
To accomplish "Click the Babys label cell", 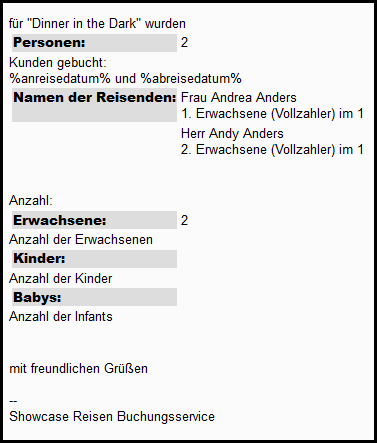I will [94, 297].
